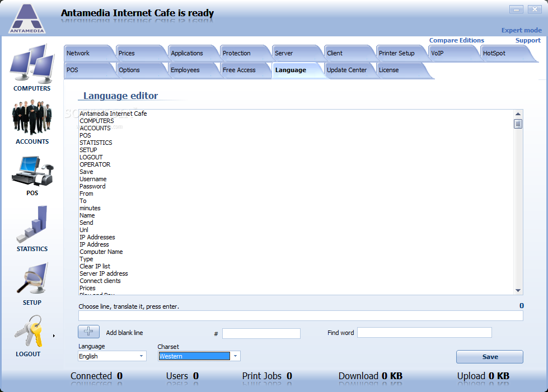
Task: Click the Find word input field
Action: tap(424, 333)
